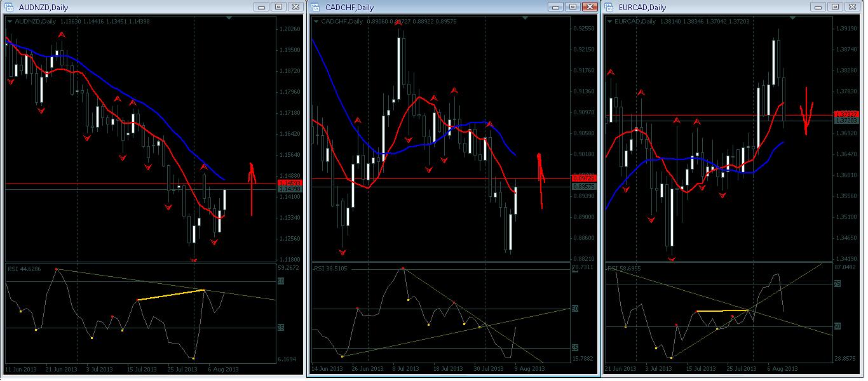Click 6 Aug 2013 date in EURCAD window
Screen dimensions: 868x381
tap(783, 369)
